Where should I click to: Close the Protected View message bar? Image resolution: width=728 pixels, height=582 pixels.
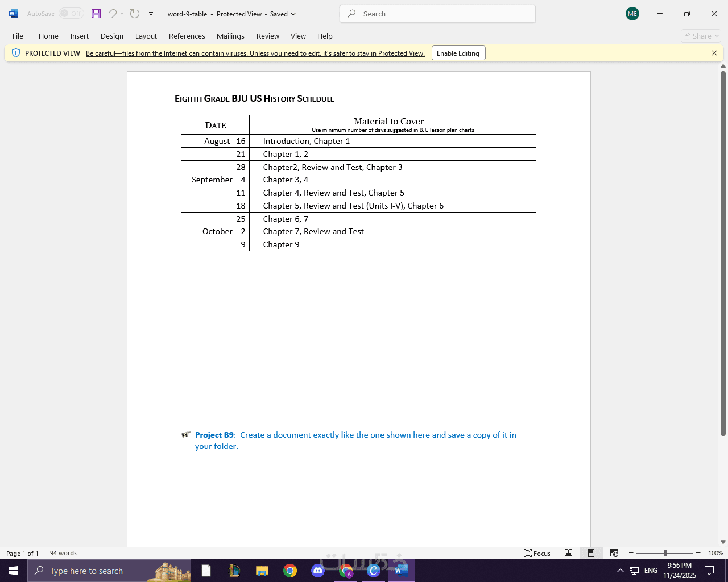click(714, 53)
